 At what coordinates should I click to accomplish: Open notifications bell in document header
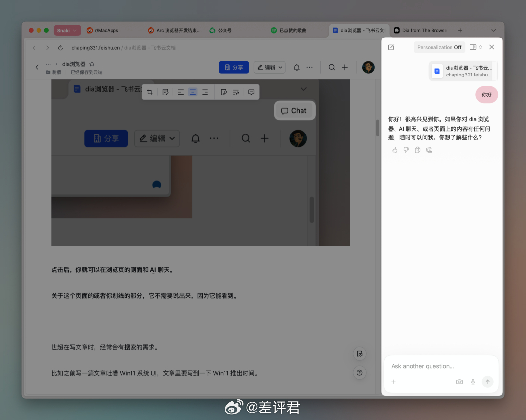click(x=297, y=67)
